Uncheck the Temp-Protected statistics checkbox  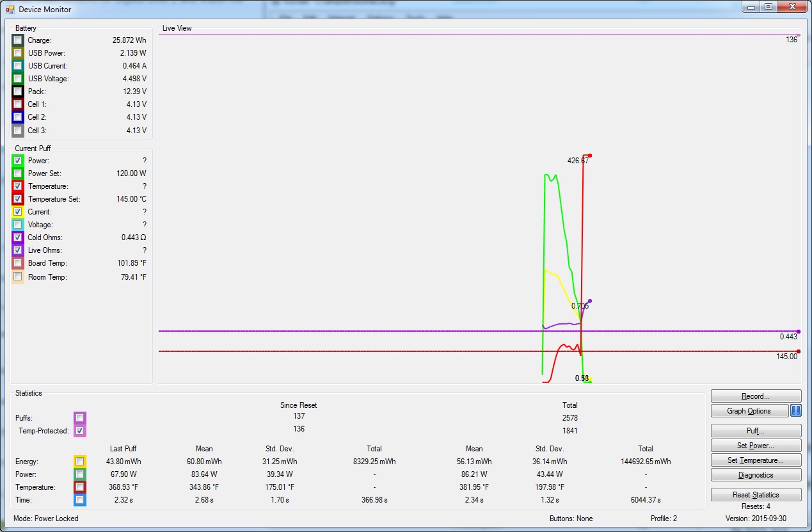[x=79, y=431]
